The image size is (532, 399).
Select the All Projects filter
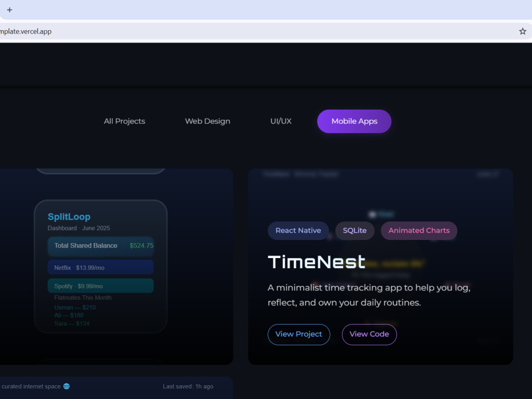[x=124, y=121]
